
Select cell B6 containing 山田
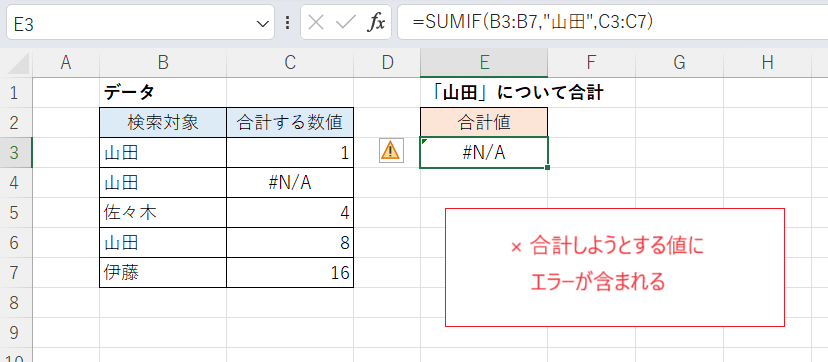pos(163,243)
